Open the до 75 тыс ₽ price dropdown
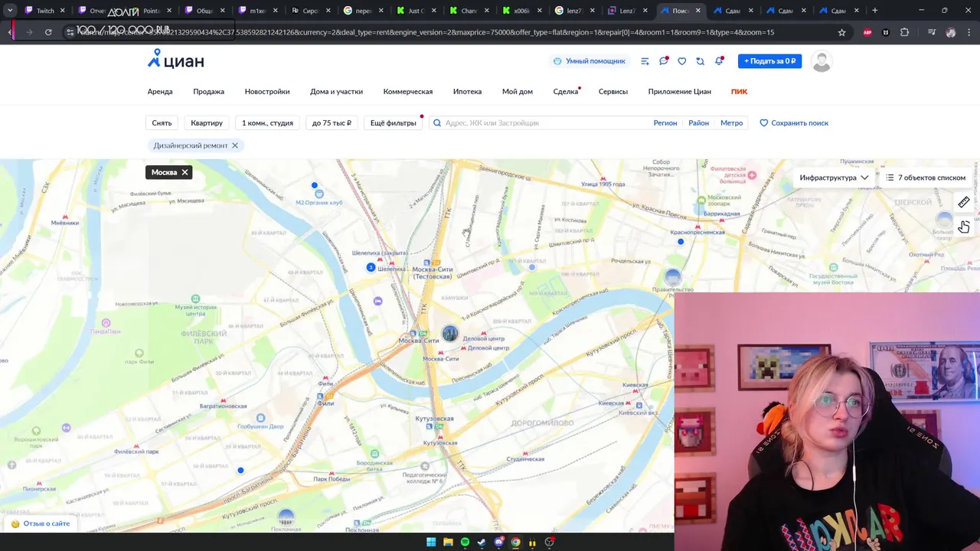This screenshot has width=980, height=551. 332,122
